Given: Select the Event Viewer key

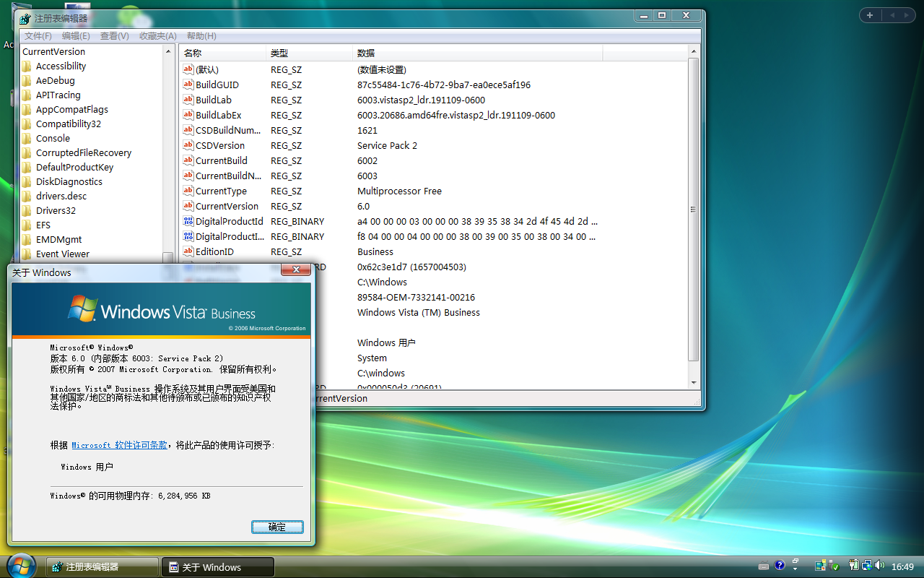Looking at the screenshot, I should 63,254.
